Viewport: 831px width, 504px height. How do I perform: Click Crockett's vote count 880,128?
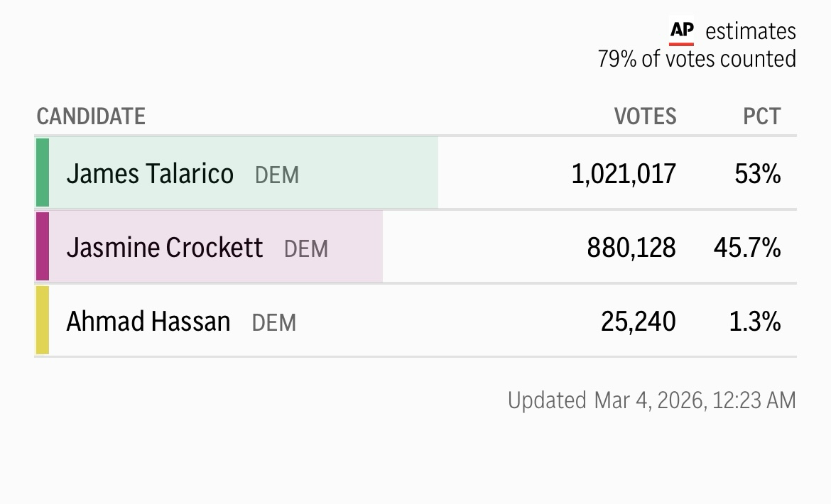coord(631,248)
